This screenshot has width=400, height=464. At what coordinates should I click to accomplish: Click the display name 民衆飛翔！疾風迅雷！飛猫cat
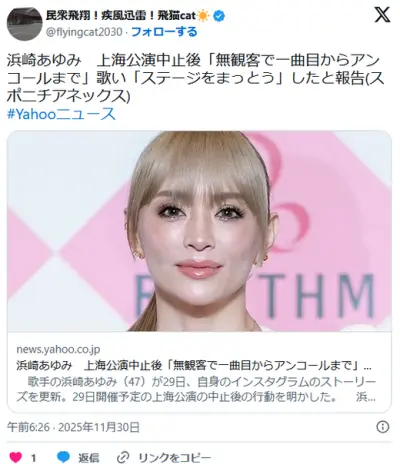point(121,16)
